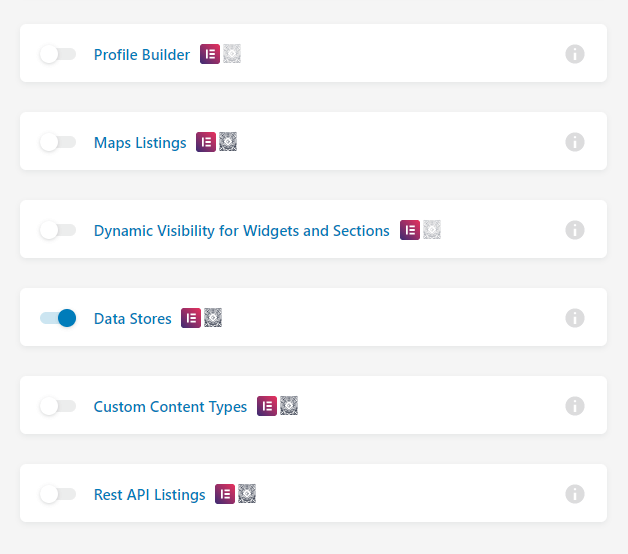
Task: Click the Rest API Listings info icon
Action: (575, 494)
